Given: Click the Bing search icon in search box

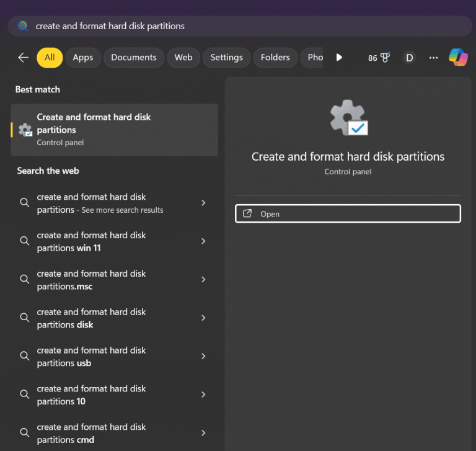Looking at the screenshot, I should 23,26.
